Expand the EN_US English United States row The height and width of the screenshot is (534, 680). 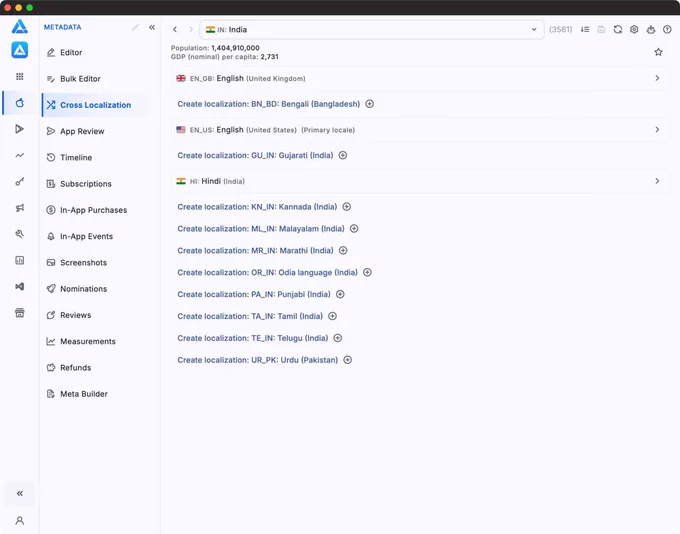pos(419,130)
